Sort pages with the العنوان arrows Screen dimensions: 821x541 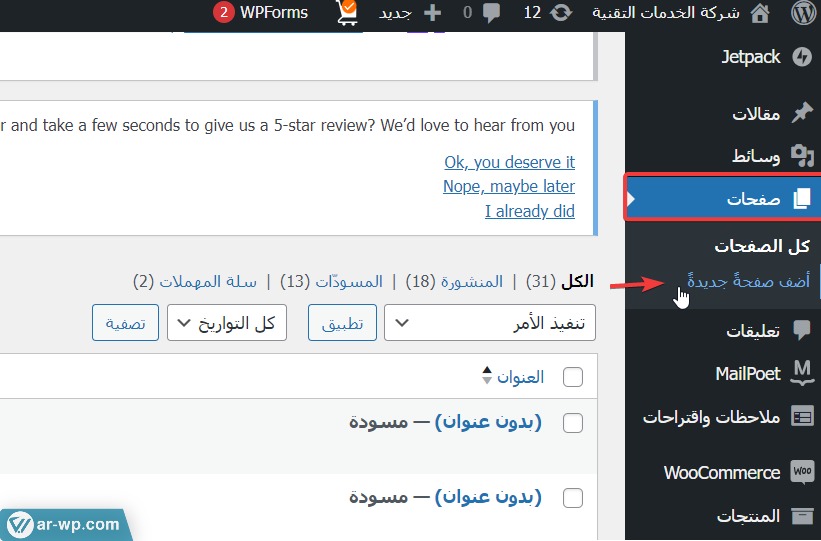click(486, 375)
